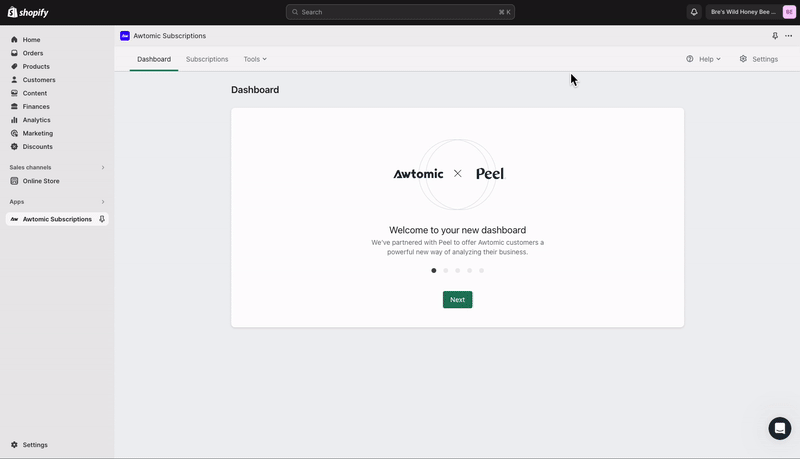The width and height of the screenshot is (800, 459).
Task: Click the Content icon in sidebar
Action: click(x=14, y=93)
